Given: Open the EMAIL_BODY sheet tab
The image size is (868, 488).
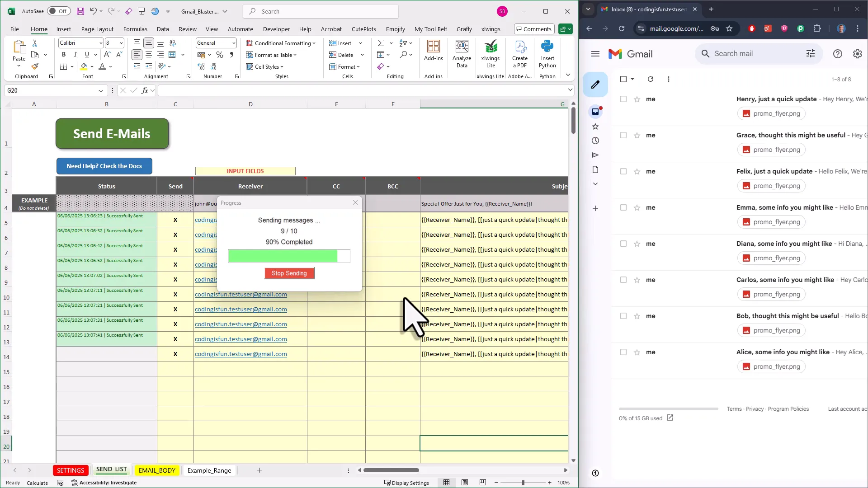Looking at the screenshot, I should (157, 470).
